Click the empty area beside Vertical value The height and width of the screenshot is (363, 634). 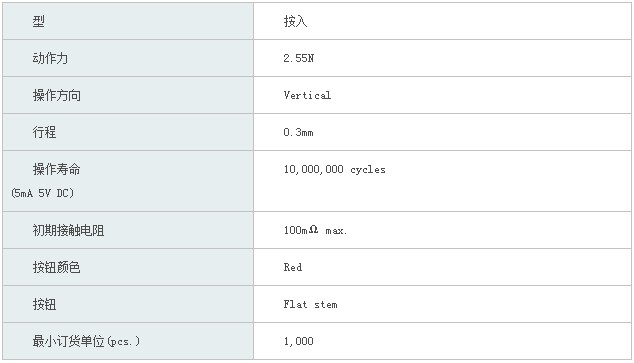481,95
